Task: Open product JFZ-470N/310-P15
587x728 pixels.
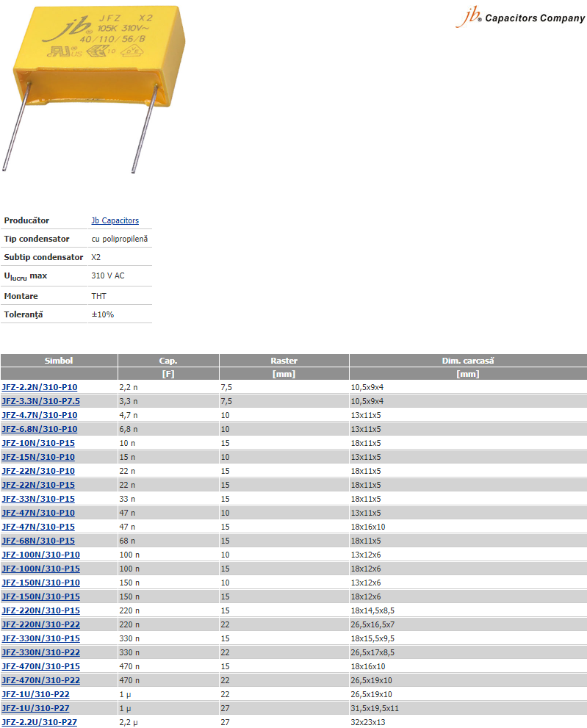Action: (x=41, y=666)
